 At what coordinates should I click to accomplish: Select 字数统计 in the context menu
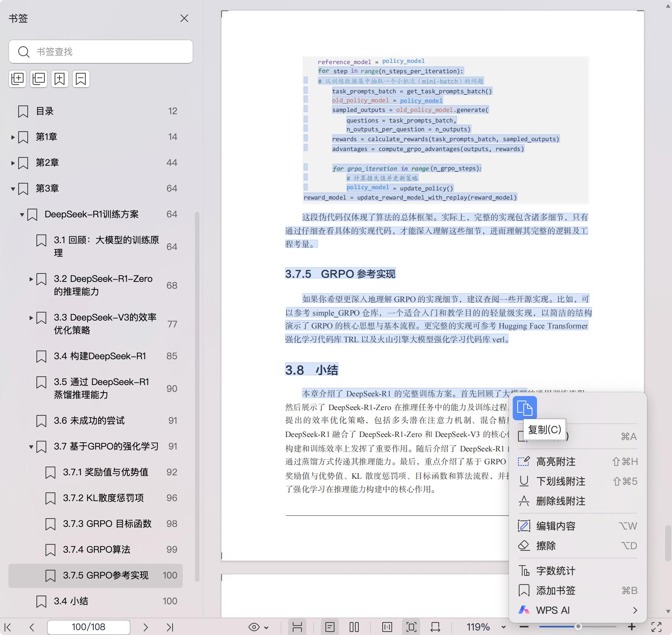pos(556,571)
